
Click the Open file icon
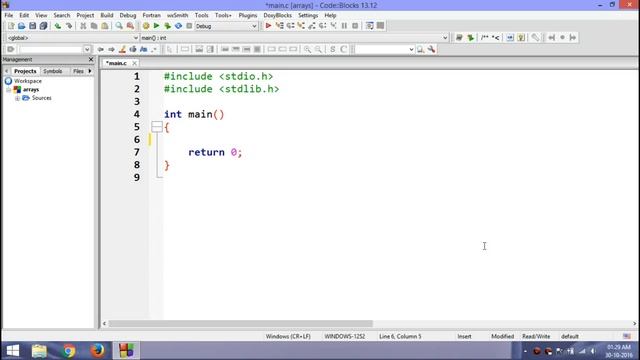(x=22, y=26)
